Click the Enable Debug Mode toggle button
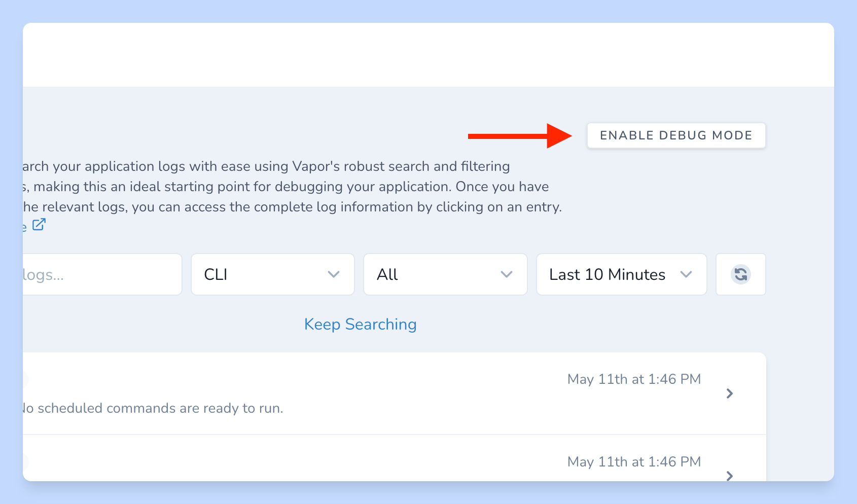 click(x=676, y=135)
